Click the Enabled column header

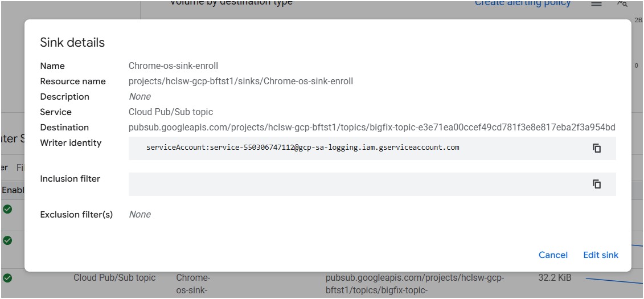11,190
